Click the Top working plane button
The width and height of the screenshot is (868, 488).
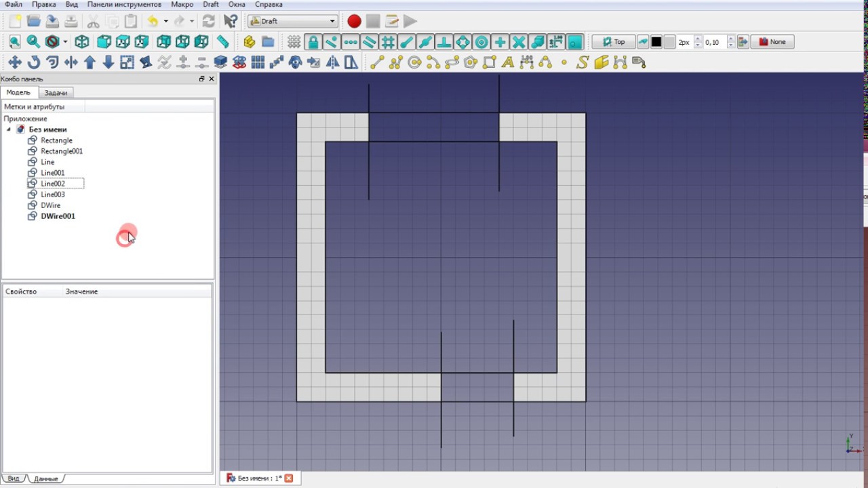614,42
